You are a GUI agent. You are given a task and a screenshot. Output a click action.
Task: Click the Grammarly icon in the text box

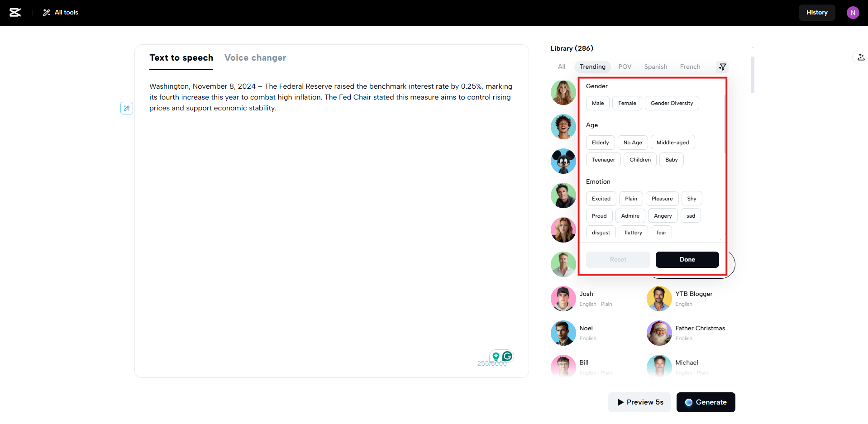pyautogui.click(x=507, y=356)
